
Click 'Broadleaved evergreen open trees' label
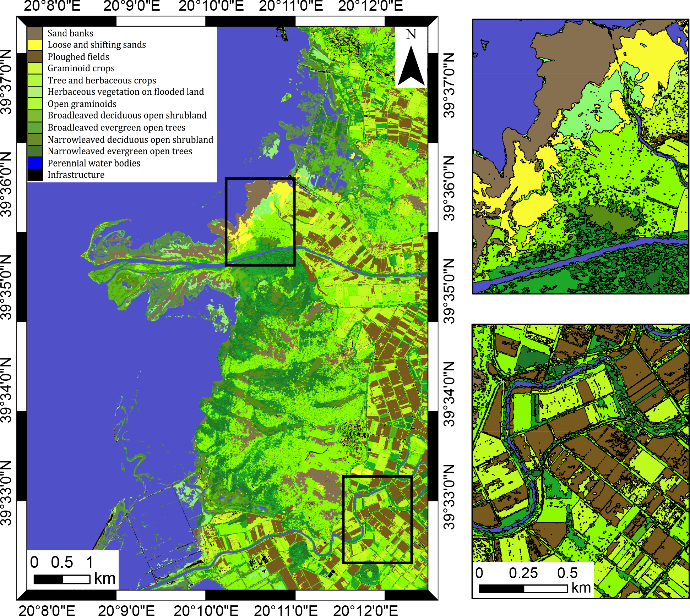click(x=116, y=127)
